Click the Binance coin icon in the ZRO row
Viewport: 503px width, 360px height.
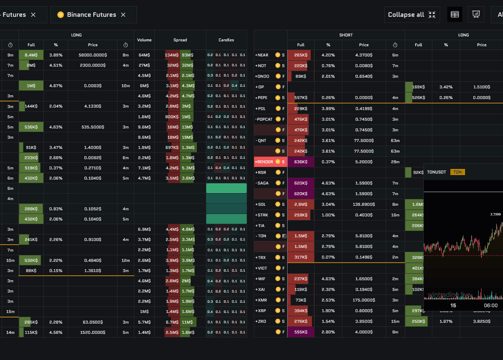pyautogui.click(x=278, y=321)
